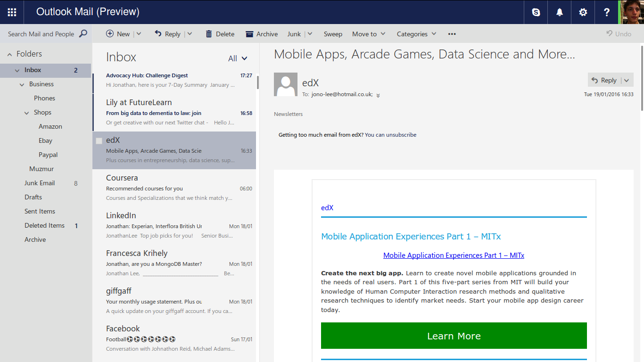Open the Facebook Football conversation email

coord(174,338)
